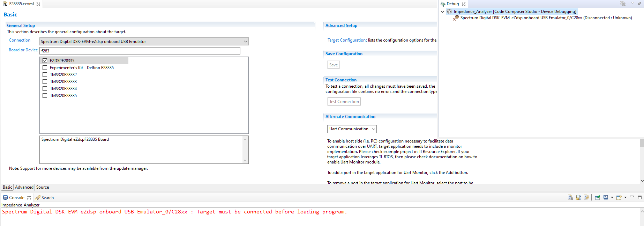Click Impedance_Analyzer console title label
Image resolution: width=644 pixels, height=226 pixels.
(21, 205)
